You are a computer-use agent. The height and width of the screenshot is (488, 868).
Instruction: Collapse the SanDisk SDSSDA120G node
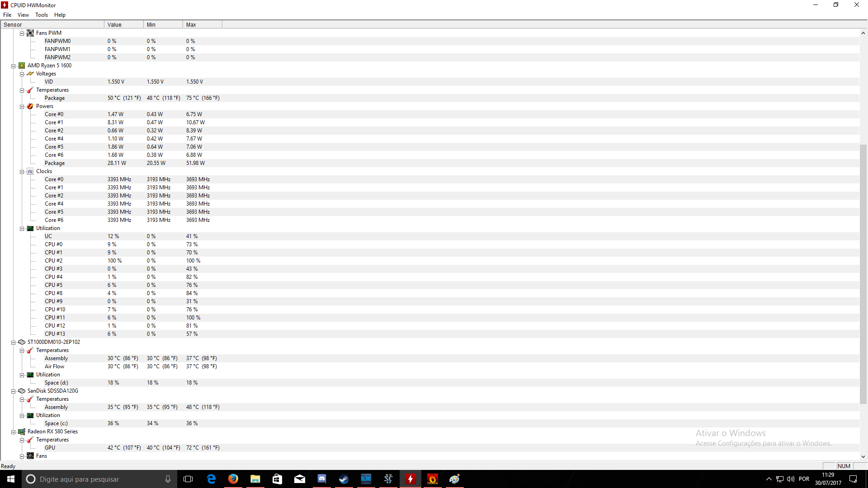point(14,391)
